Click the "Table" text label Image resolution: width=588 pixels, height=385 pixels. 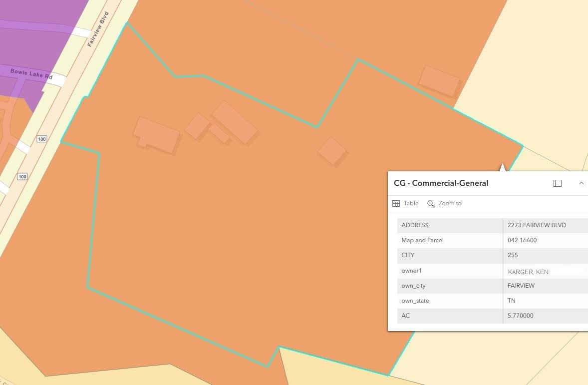coord(411,203)
